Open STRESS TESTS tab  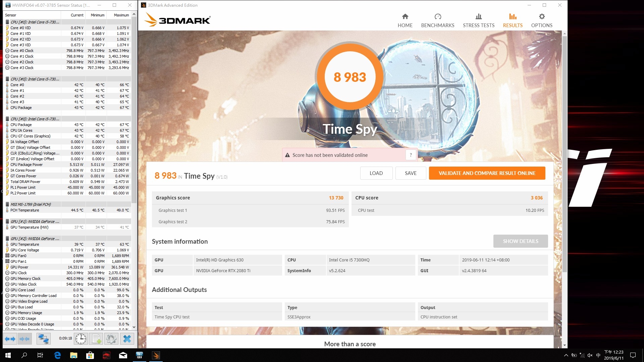tap(478, 20)
